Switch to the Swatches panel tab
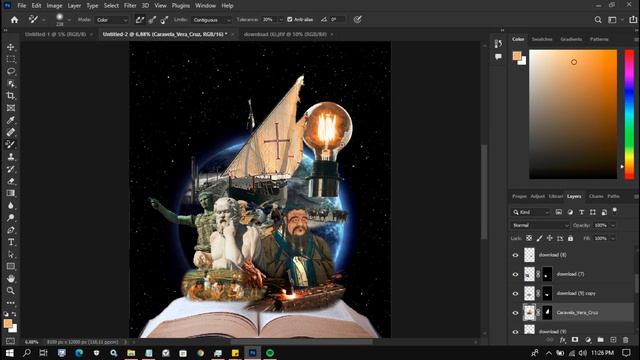Viewport: 640px width, 360px height. [x=542, y=39]
